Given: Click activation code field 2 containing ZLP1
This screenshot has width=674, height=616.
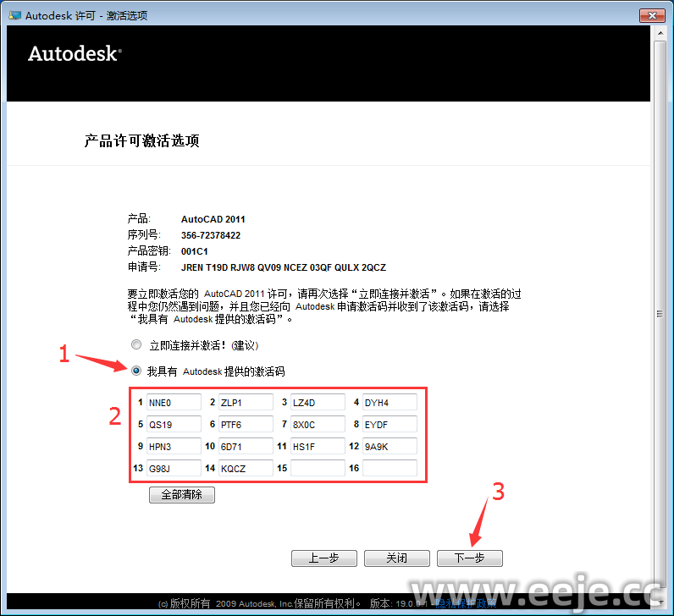Looking at the screenshot, I should point(246,402).
